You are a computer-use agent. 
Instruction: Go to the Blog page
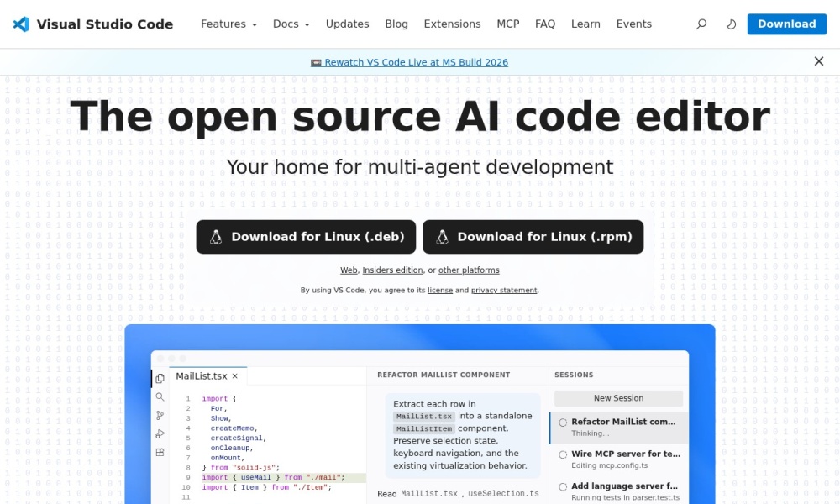click(396, 24)
